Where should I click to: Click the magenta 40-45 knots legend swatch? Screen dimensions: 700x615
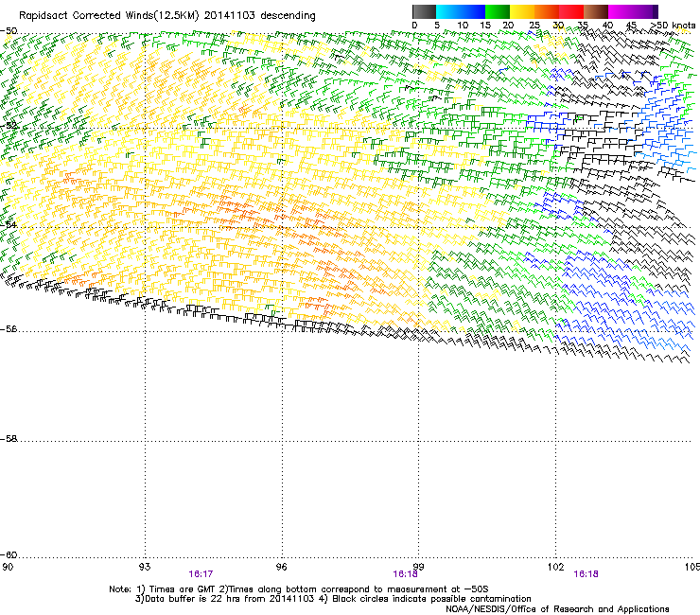point(621,11)
